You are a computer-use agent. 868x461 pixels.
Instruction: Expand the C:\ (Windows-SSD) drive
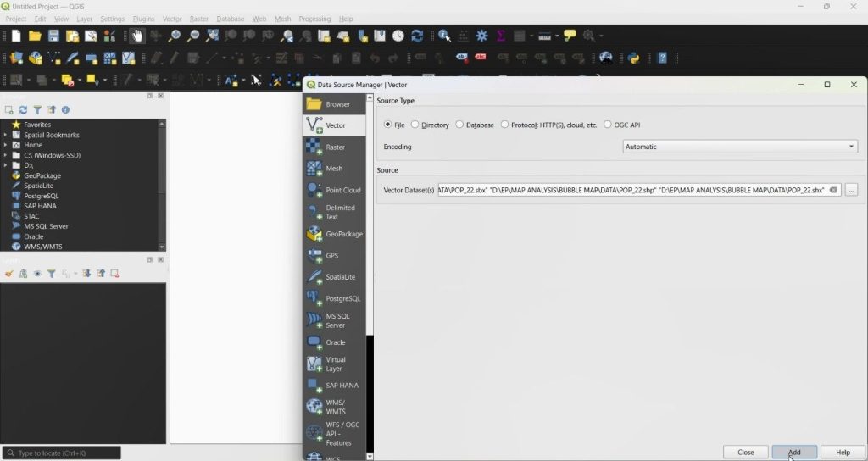point(6,156)
